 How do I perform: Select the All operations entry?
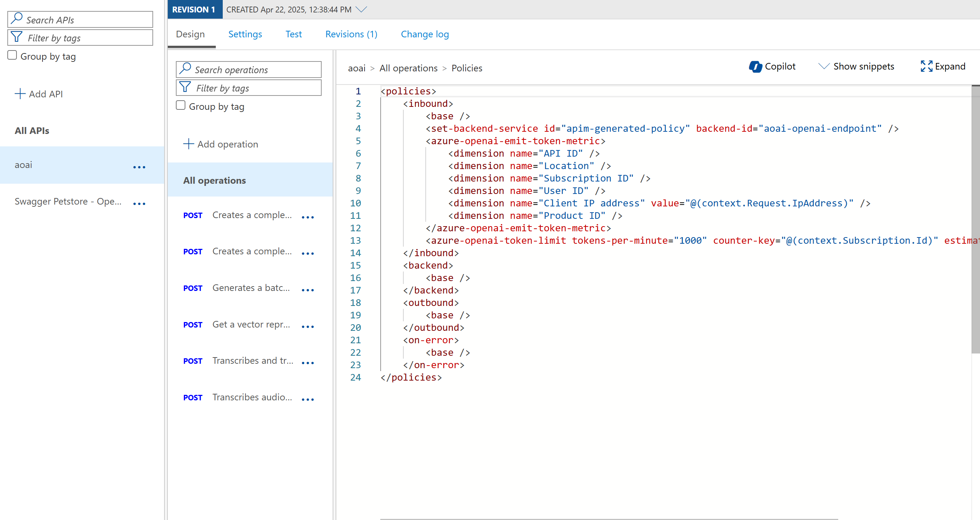(x=215, y=180)
